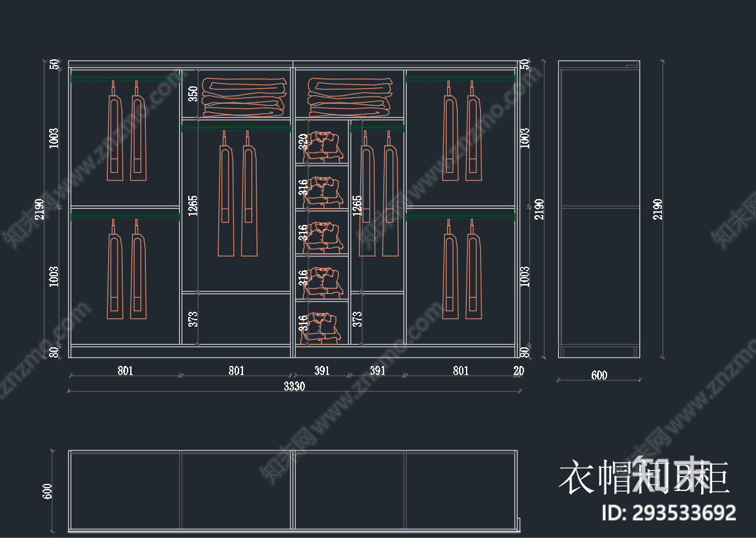Select the right stack of folded towels
This screenshot has width=756, height=538.
pos(350,97)
